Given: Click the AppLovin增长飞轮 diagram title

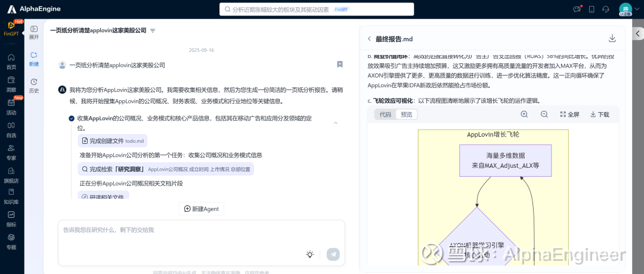Looking at the screenshot, I should [x=493, y=134].
